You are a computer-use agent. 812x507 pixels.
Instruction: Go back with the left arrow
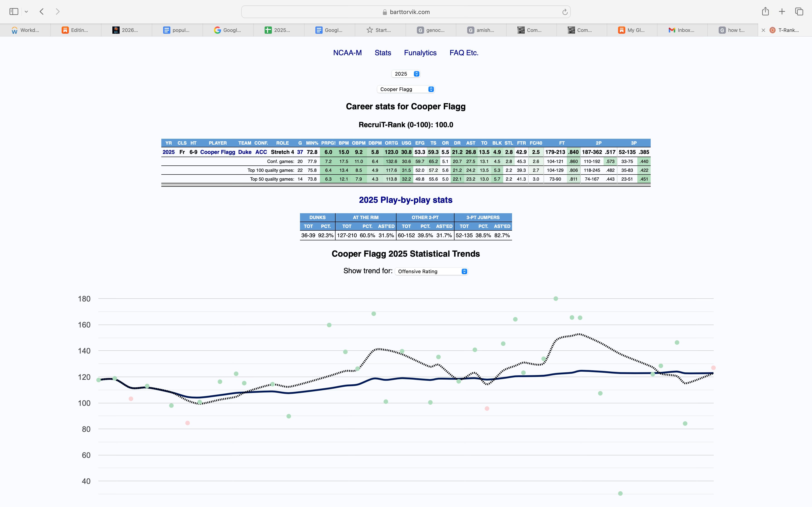tap(42, 12)
